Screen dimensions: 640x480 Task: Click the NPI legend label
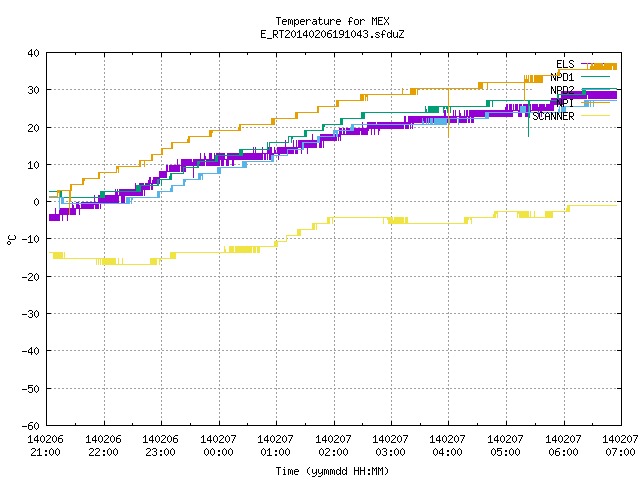[x=565, y=103]
